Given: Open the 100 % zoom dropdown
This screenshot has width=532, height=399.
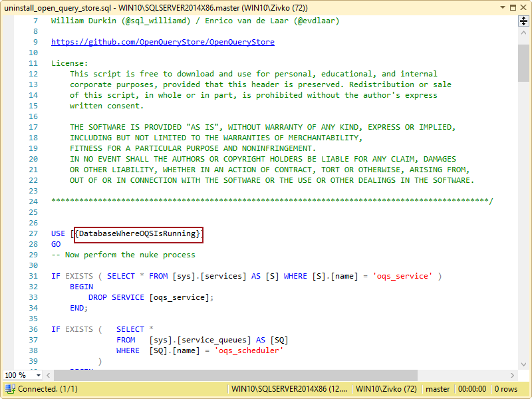Looking at the screenshot, I should tap(39, 375).
